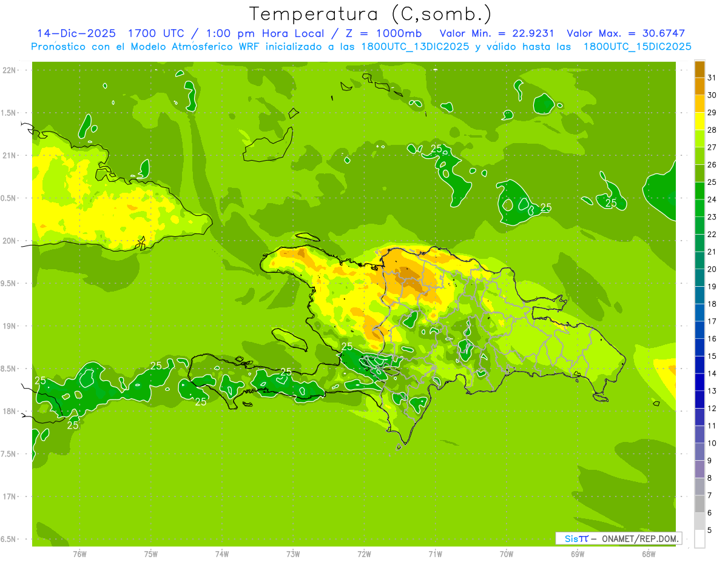
Task: Select the color segment between 27 and 28
Action: coord(699,139)
